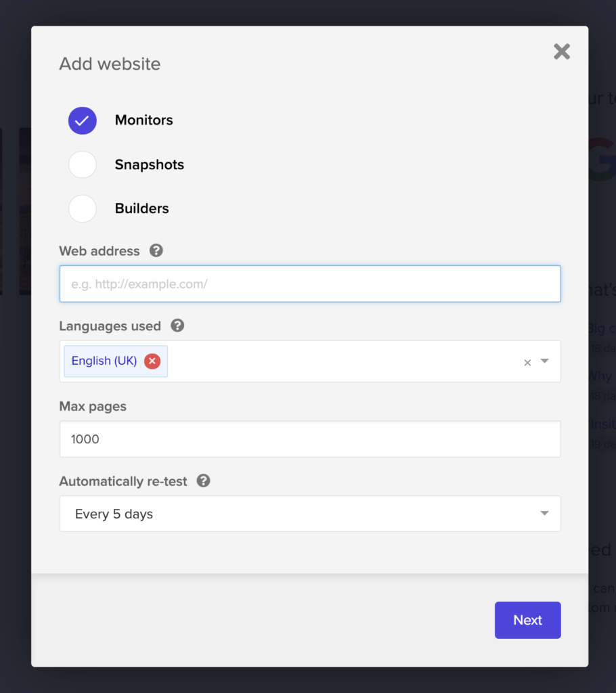Viewport: 616px width, 693px height.
Task: Click the Add website dialog title
Action: pos(110,64)
